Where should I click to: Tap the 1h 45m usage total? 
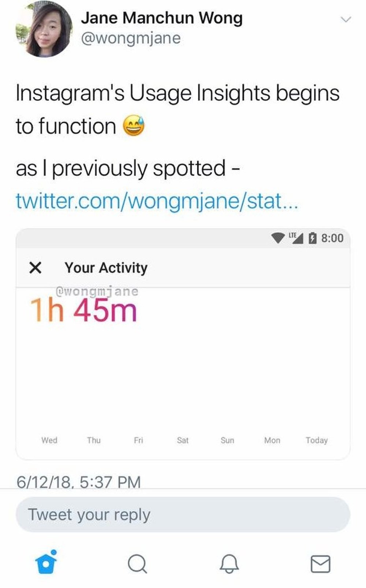(x=83, y=310)
